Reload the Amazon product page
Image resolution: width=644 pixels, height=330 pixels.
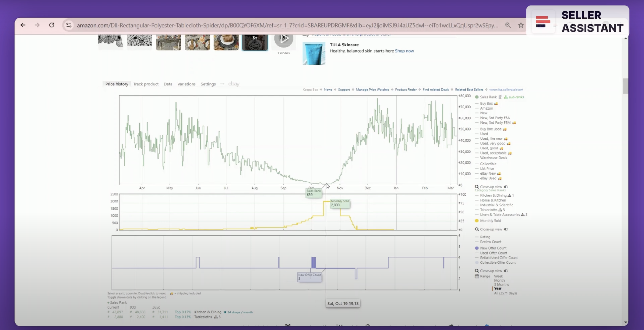[x=52, y=25]
